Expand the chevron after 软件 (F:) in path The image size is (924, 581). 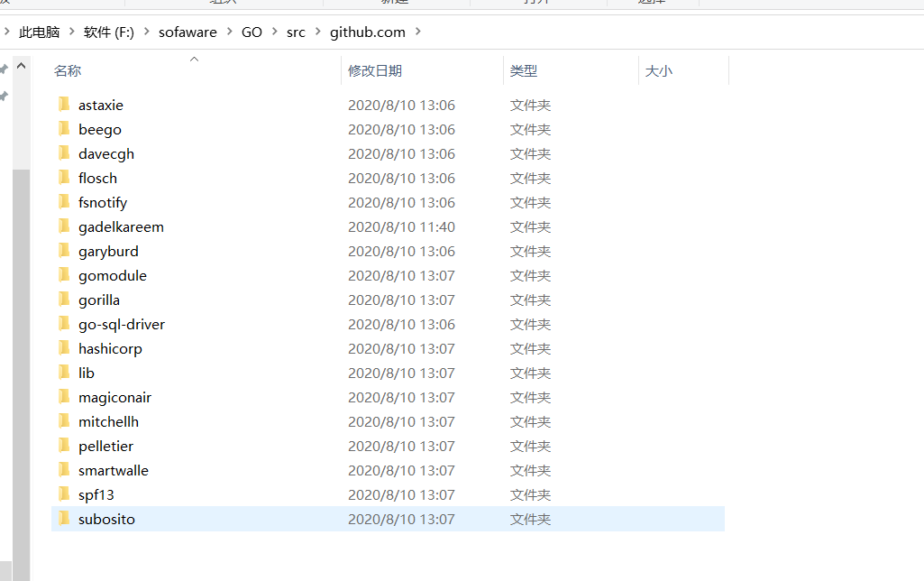pyautogui.click(x=147, y=32)
